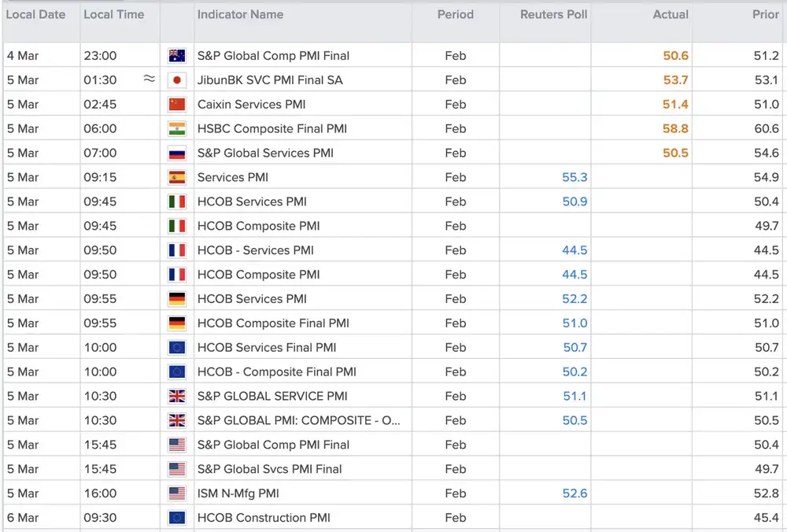Click US flag in S&P Global Comp PMI Final row
The width and height of the screenshot is (787, 532).
176,445
